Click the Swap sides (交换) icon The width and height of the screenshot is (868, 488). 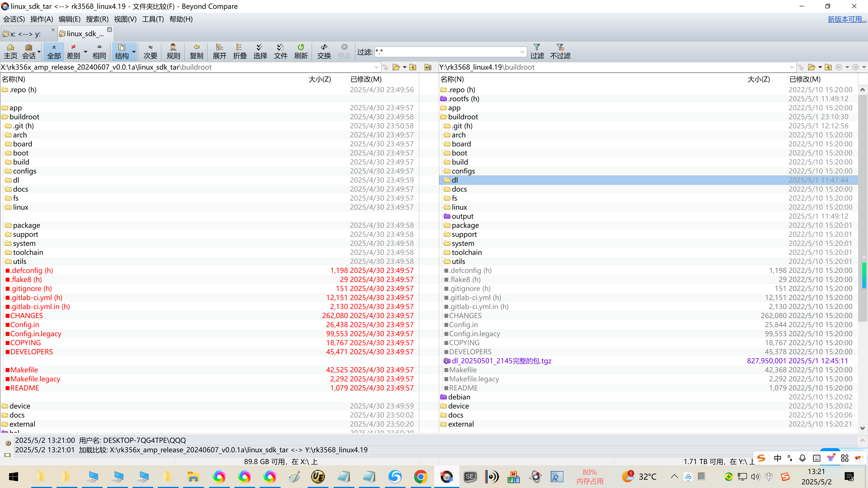pos(324,51)
